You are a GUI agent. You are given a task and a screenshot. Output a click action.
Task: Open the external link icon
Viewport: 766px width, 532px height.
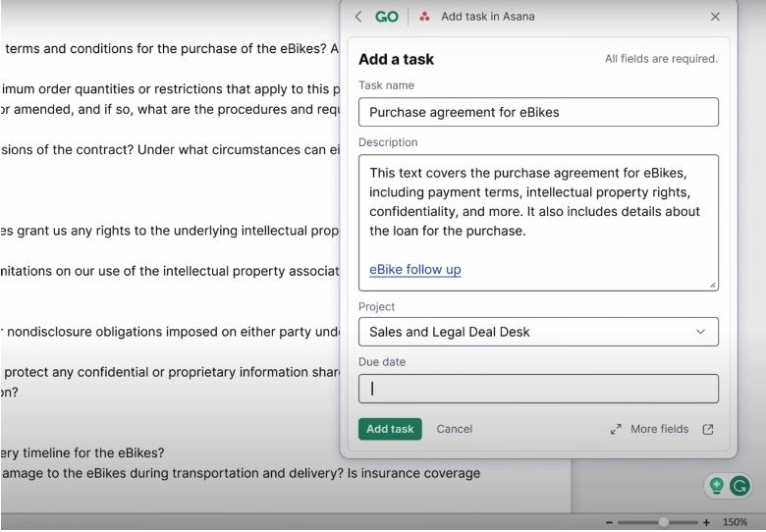[708, 429]
